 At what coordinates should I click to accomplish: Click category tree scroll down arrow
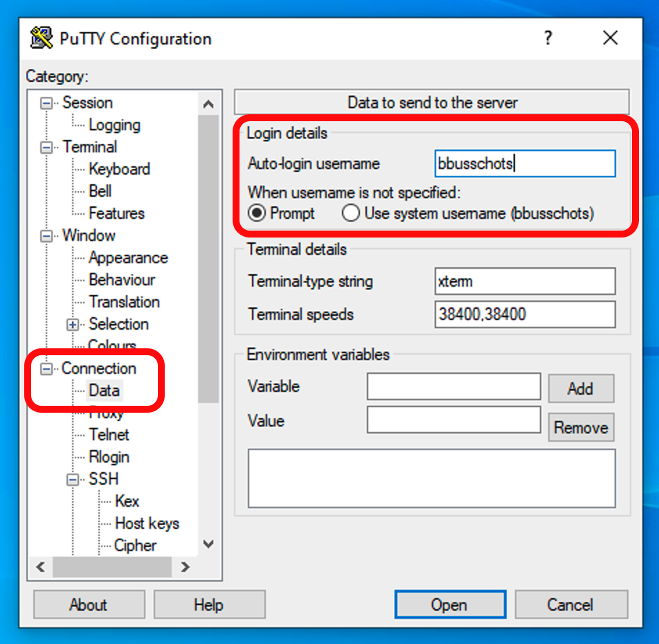(208, 544)
